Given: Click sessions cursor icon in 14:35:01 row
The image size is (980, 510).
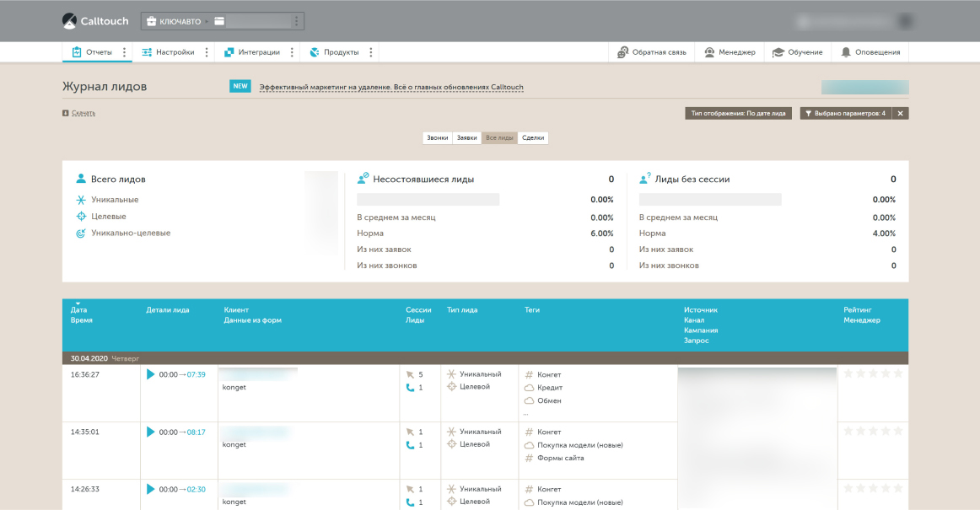Looking at the screenshot, I should [x=410, y=432].
